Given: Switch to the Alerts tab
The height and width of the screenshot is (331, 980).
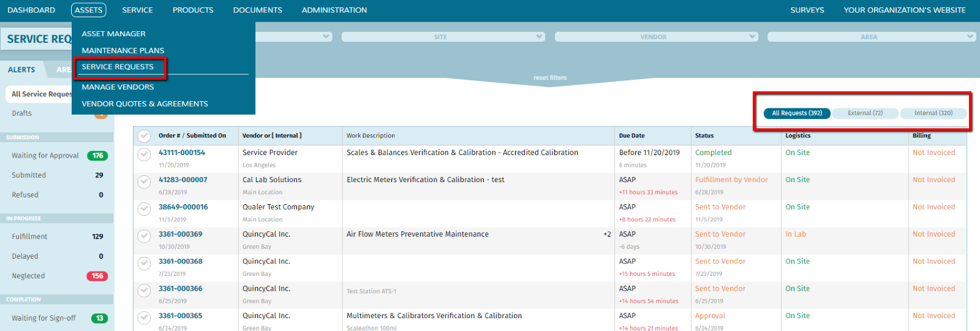Looking at the screenshot, I should (21, 70).
